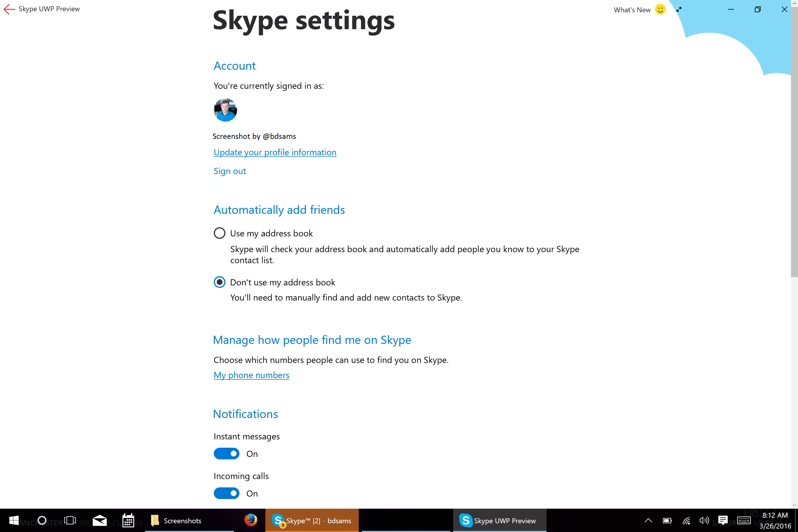Select Don't use my address book
The image size is (798, 532).
[220, 282]
